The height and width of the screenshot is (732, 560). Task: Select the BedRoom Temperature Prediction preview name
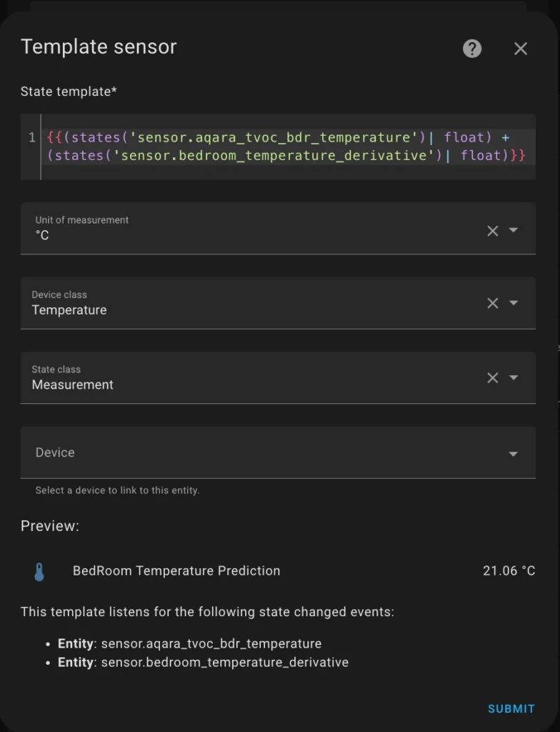click(176, 571)
